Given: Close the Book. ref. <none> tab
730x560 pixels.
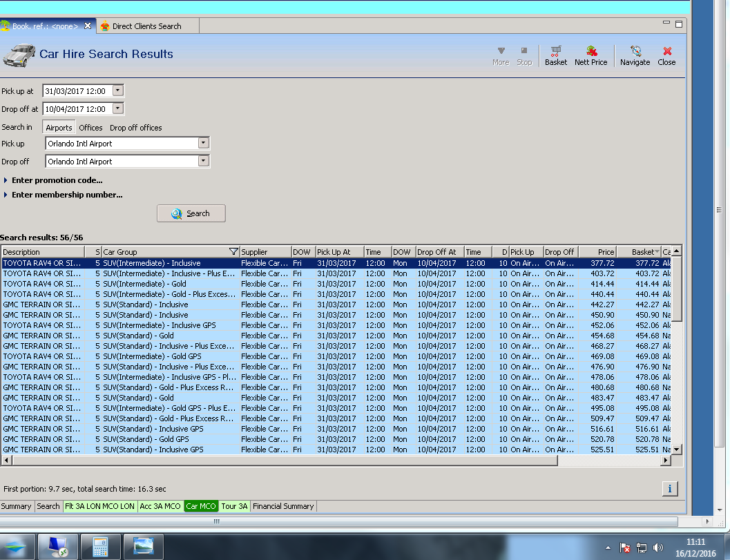Looking at the screenshot, I should (88, 26).
